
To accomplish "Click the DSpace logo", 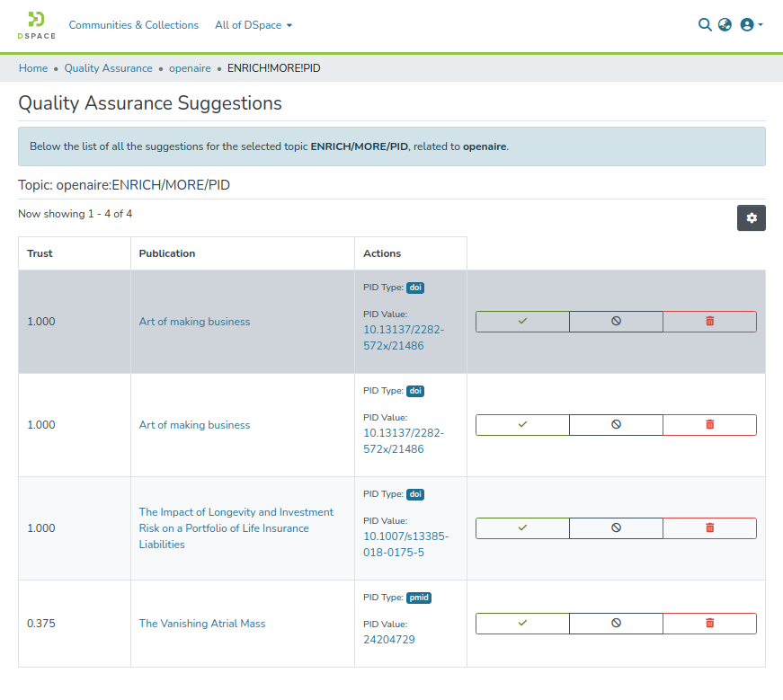I will [36, 25].
